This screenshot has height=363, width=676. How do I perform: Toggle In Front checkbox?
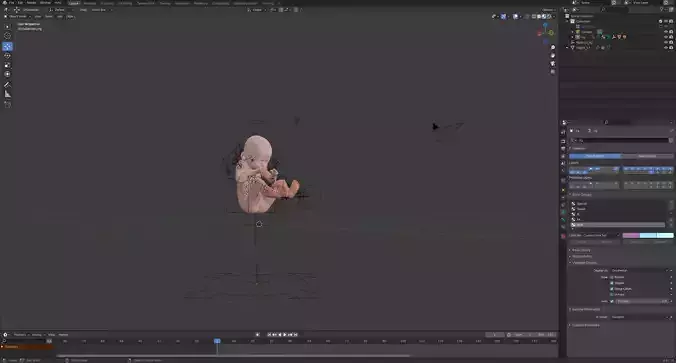612,294
